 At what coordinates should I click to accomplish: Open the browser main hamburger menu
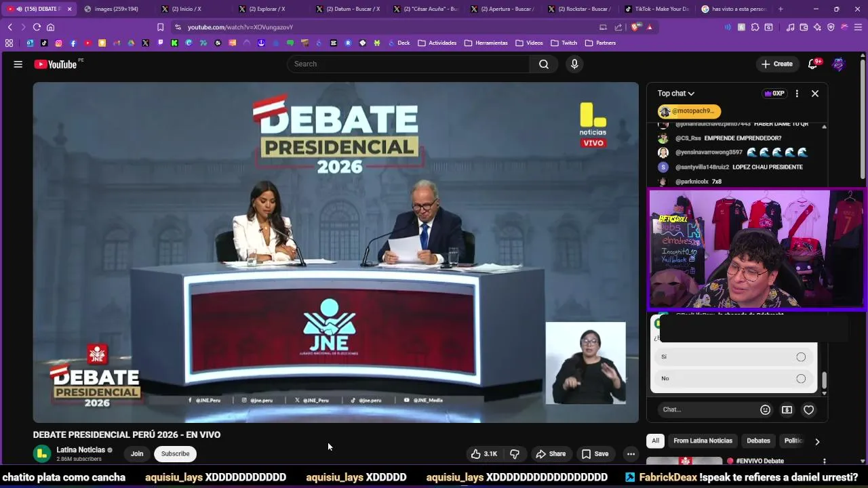858,27
